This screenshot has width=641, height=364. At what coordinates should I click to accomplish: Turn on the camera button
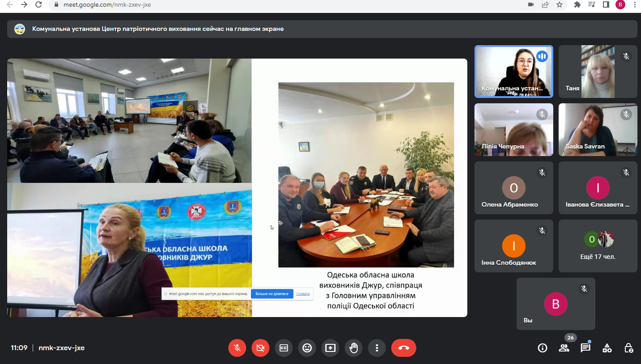261,348
